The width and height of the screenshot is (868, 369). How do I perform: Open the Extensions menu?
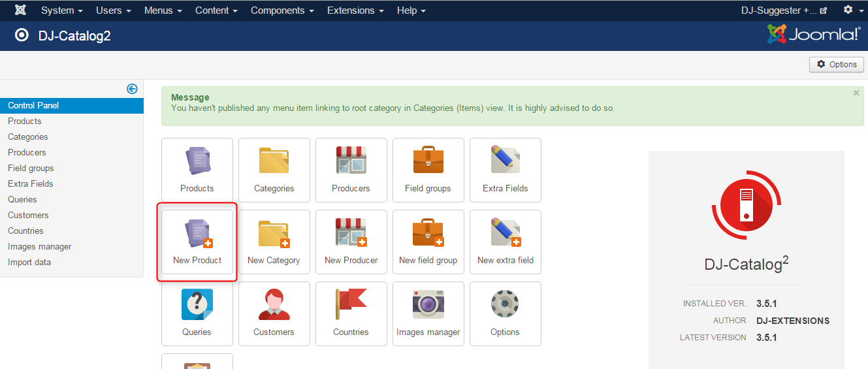point(355,10)
